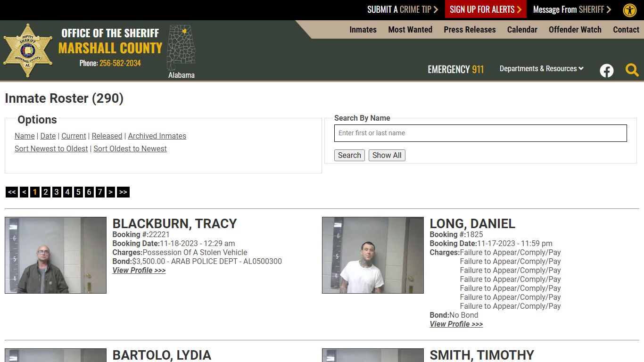Open Press Releases menu item
644x362 pixels.
[470, 29]
